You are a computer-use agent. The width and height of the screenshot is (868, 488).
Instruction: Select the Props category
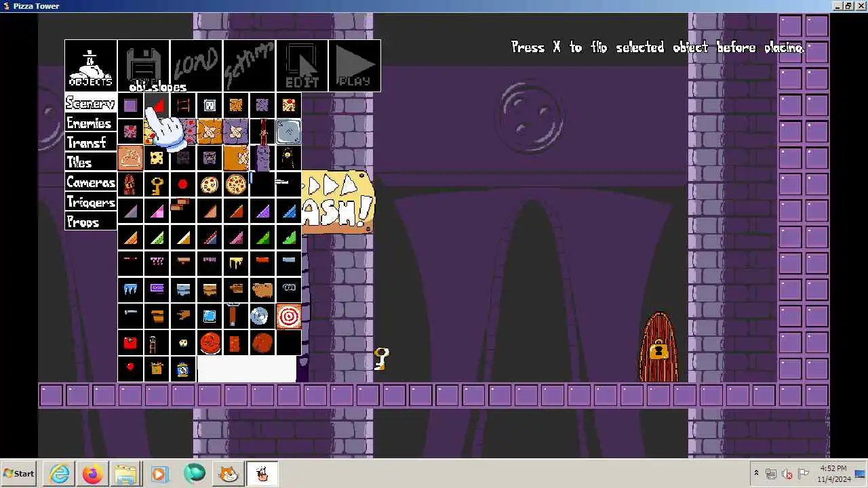(x=91, y=222)
